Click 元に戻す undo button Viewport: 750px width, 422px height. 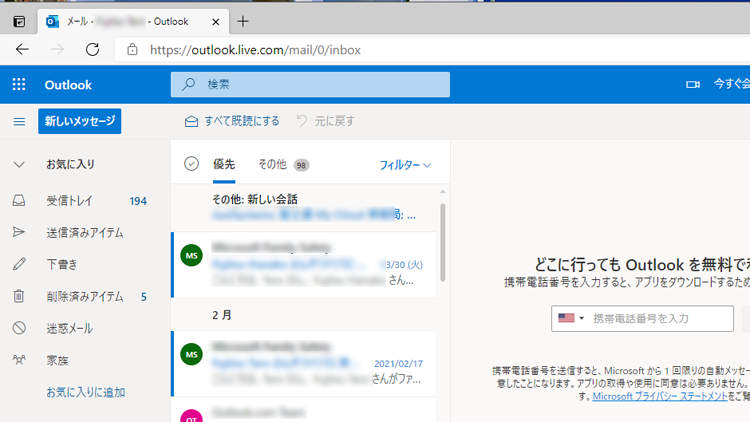pos(325,121)
